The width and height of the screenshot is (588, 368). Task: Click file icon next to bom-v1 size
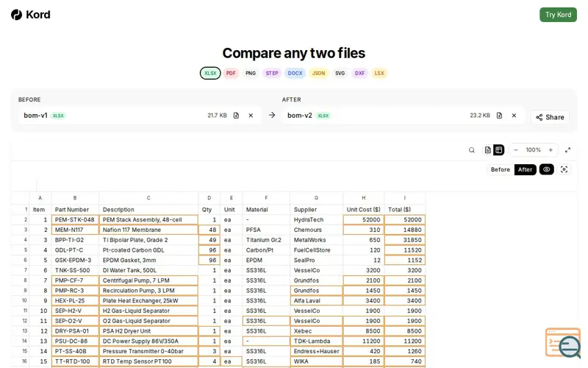coord(236,116)
